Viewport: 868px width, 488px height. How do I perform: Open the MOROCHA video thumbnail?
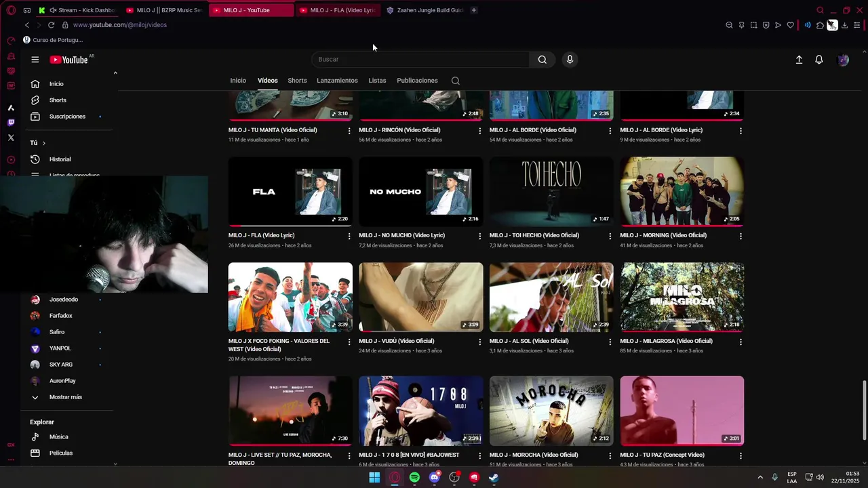point(551,411)
